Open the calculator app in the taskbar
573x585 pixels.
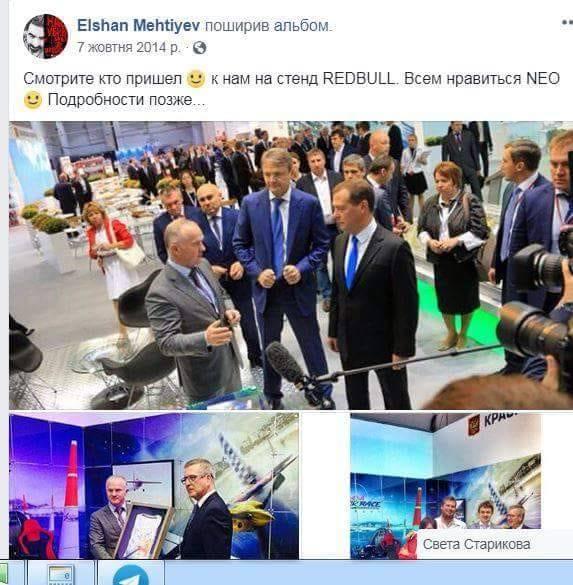click(x=61, y=573)
